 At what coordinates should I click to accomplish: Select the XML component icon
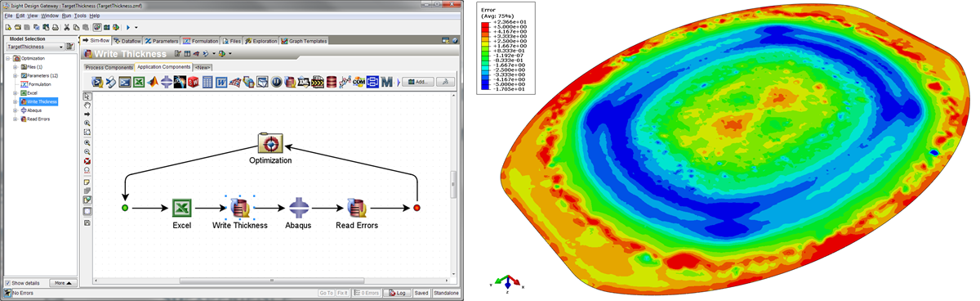click(304, 82)
